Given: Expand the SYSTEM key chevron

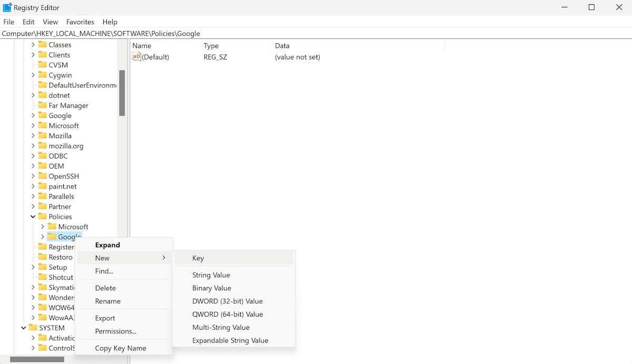Looking at the screenshot, I should point(23,327).
